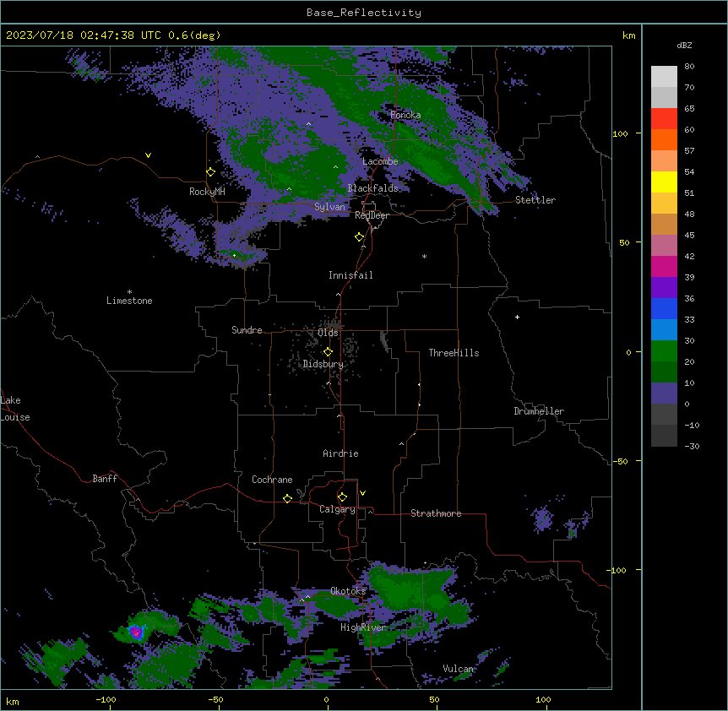Click the Ponoka city label

(405, 115)
